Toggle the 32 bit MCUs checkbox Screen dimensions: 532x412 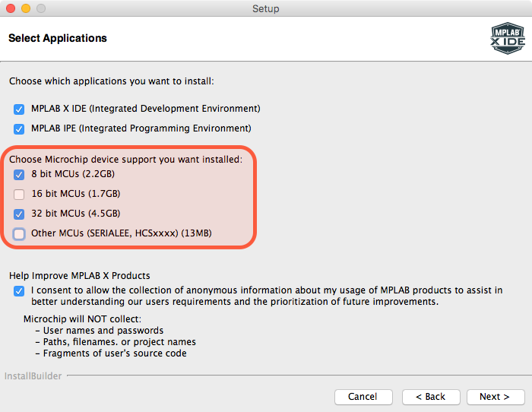[19, 214]
